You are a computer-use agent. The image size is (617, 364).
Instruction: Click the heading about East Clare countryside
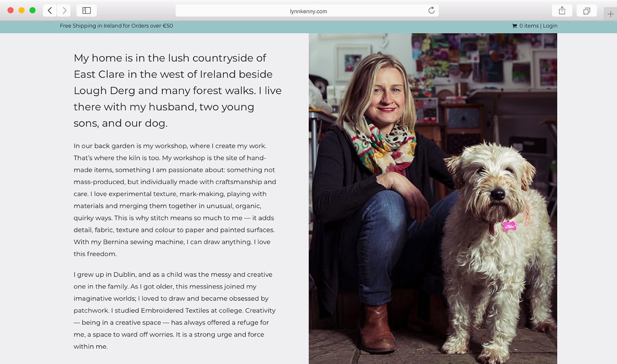point(177,90)
